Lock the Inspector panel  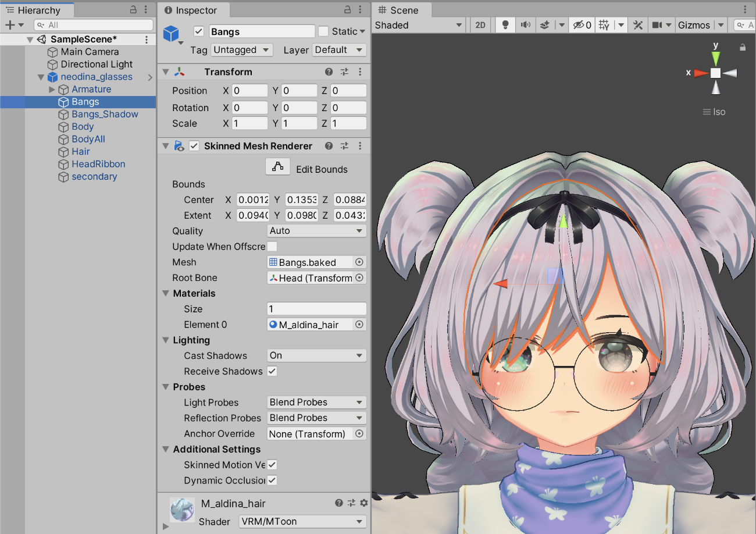348,10
